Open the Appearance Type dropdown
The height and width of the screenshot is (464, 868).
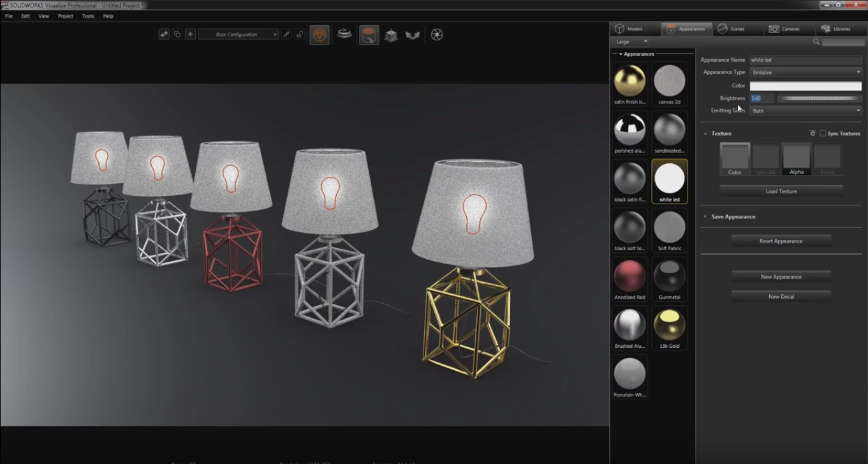805,72
